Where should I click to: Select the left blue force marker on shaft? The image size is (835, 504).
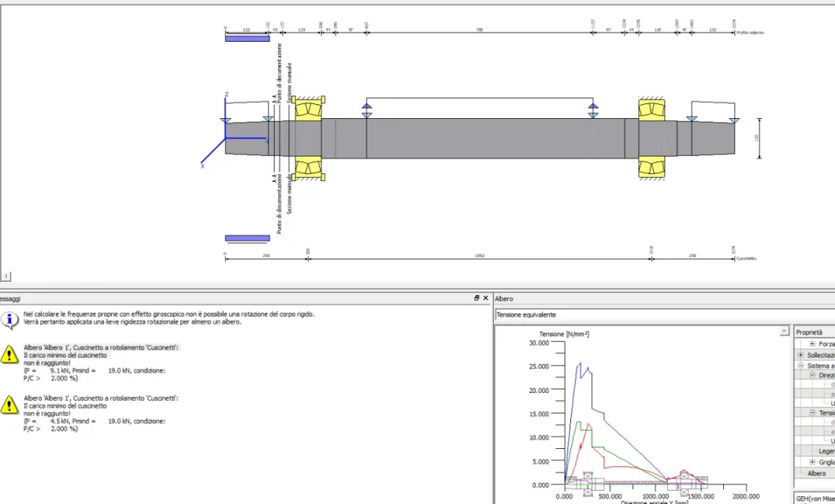366,109
